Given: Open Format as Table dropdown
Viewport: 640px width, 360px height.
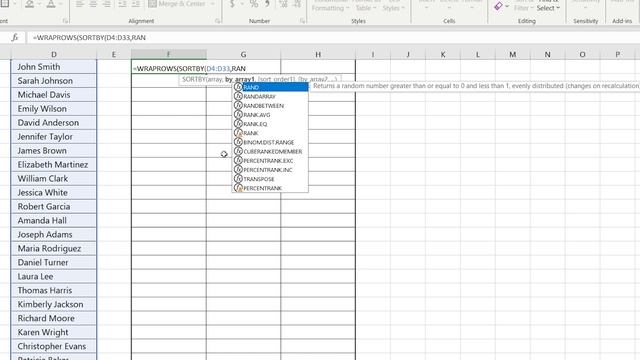Looking at the screenshot, I should [363, 6].
